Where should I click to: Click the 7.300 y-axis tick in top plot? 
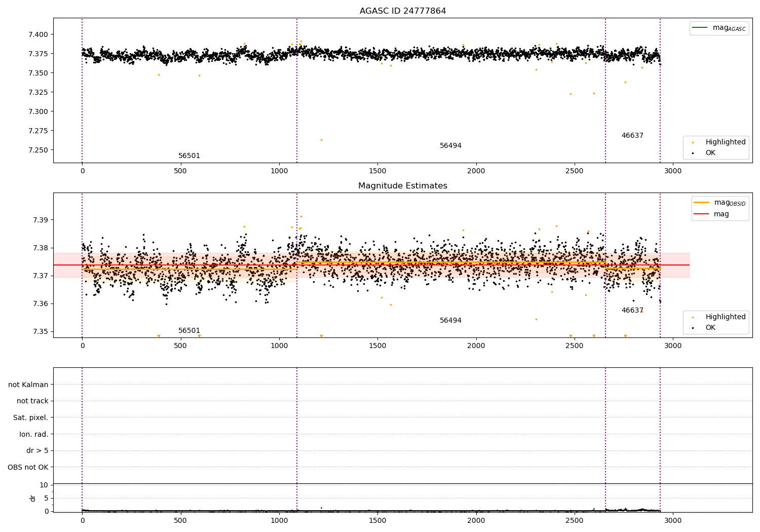tap(39, 111)
